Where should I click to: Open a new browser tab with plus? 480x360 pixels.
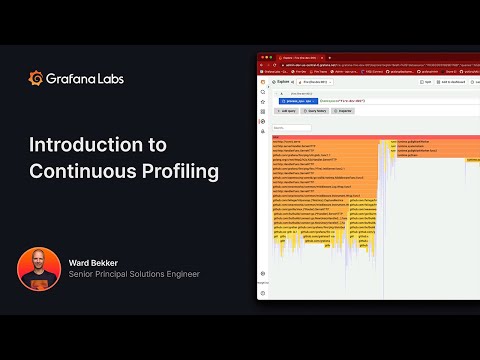(330, 58)
